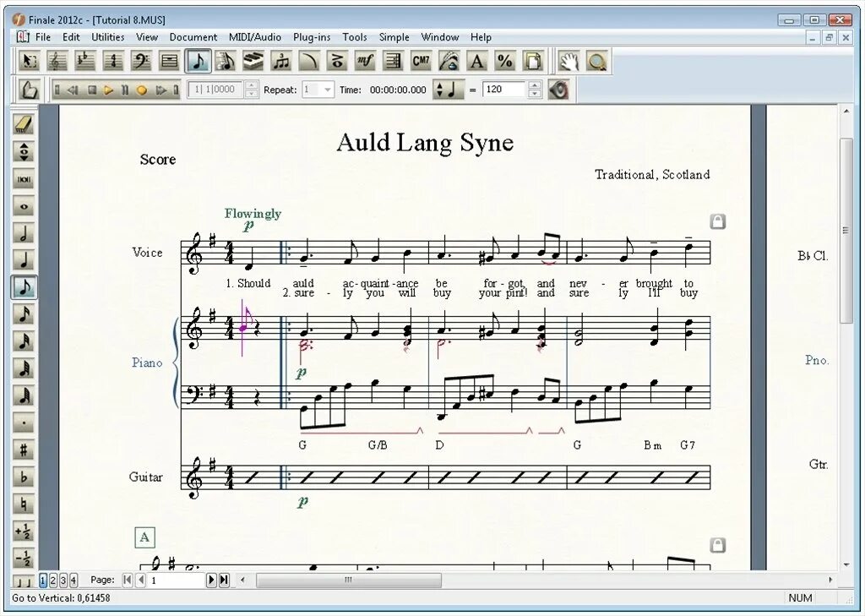Choose the whole note duration
Viewport: 865px width, 616px height.
tap(23, 206)
